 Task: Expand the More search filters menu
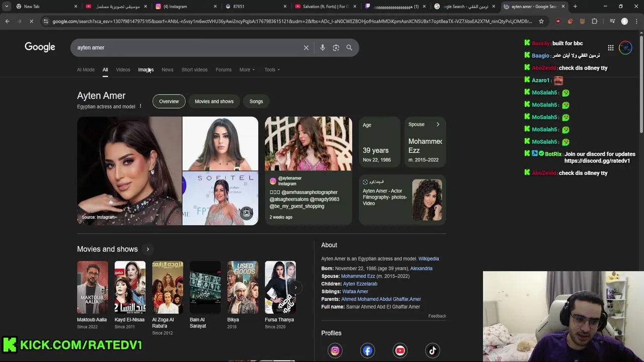(247, 70)
